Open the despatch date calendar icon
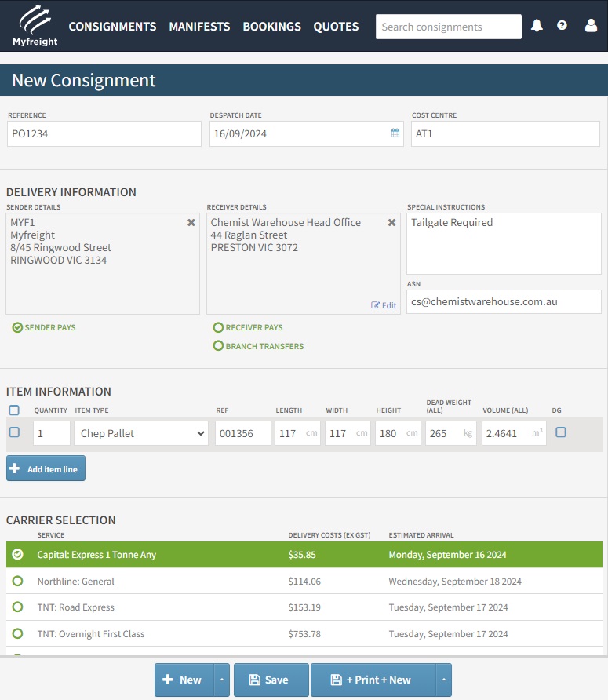The image size is (608, 700). pyautogui.click(x=395, y=133)
